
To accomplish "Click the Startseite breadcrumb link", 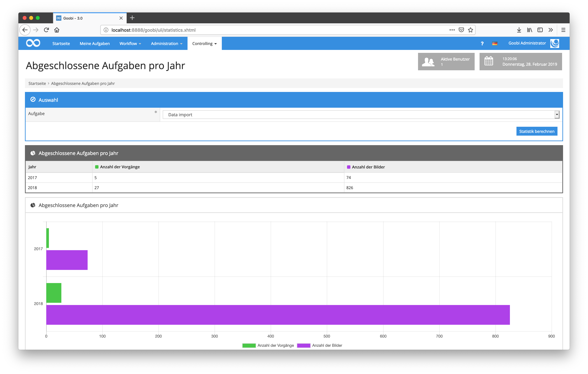I will coord(37,84).
